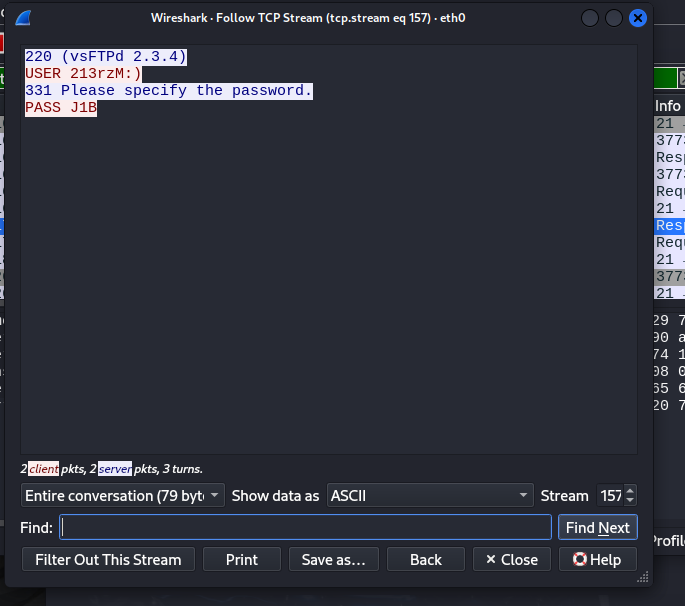Open the Entire conversation dropdown
The image size is (685, 606).
click(x=122, y=495)
